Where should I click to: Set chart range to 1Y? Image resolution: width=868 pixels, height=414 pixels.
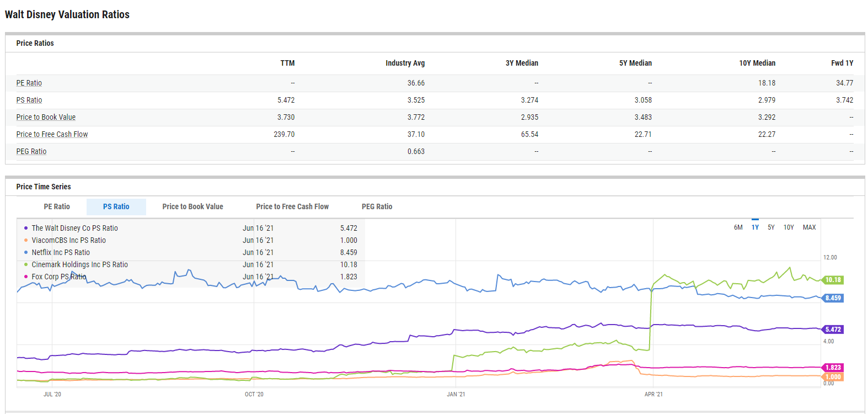pos(755,227)
